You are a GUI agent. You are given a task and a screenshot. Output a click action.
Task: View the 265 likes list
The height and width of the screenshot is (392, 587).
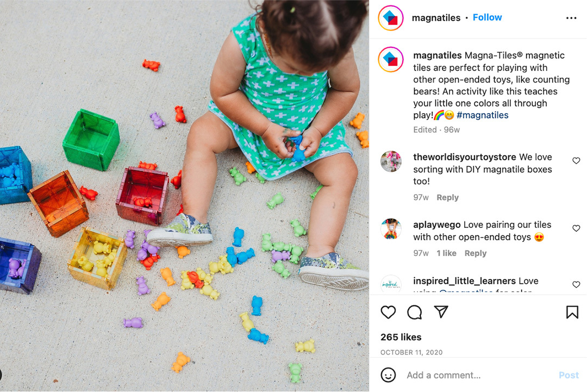tap(401, 337)
